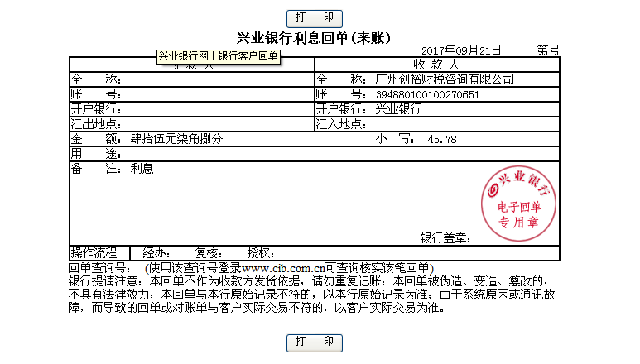Click the date 2017年09月21日
Viewport: 640px width, 364px height.
pyautogui.click(x=461, y=50)
